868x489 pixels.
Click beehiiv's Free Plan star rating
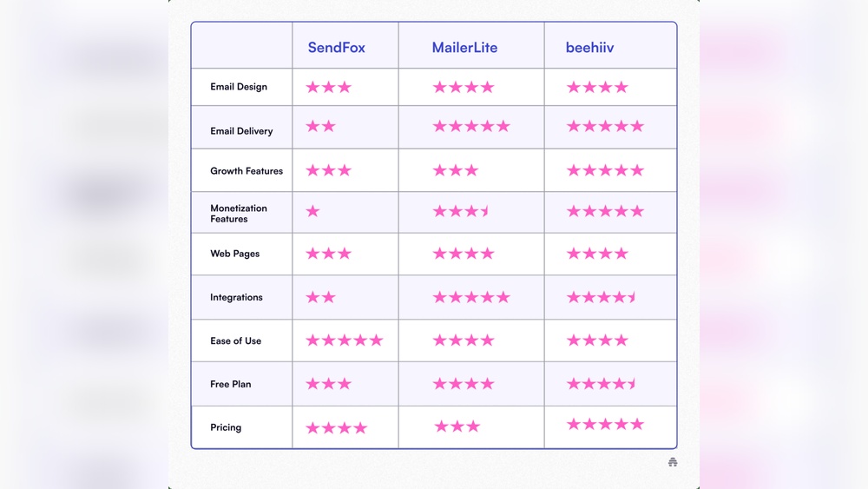click(x=602, y=384)
